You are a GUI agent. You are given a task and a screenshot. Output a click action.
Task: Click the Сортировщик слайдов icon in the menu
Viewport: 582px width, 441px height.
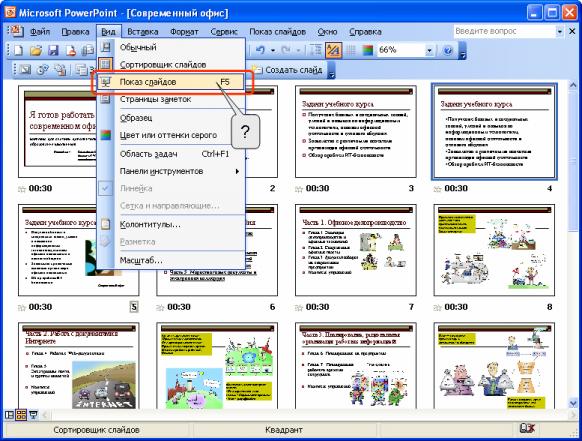coord(106,64)
